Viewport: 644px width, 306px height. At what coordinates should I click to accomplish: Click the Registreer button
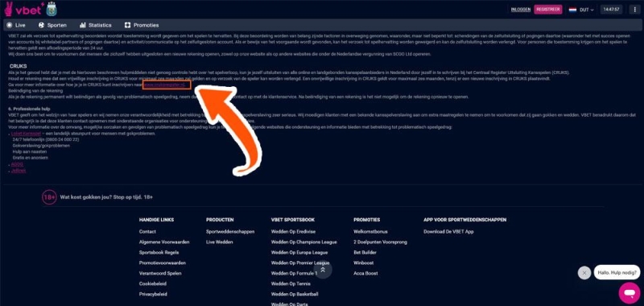(548, 10)
